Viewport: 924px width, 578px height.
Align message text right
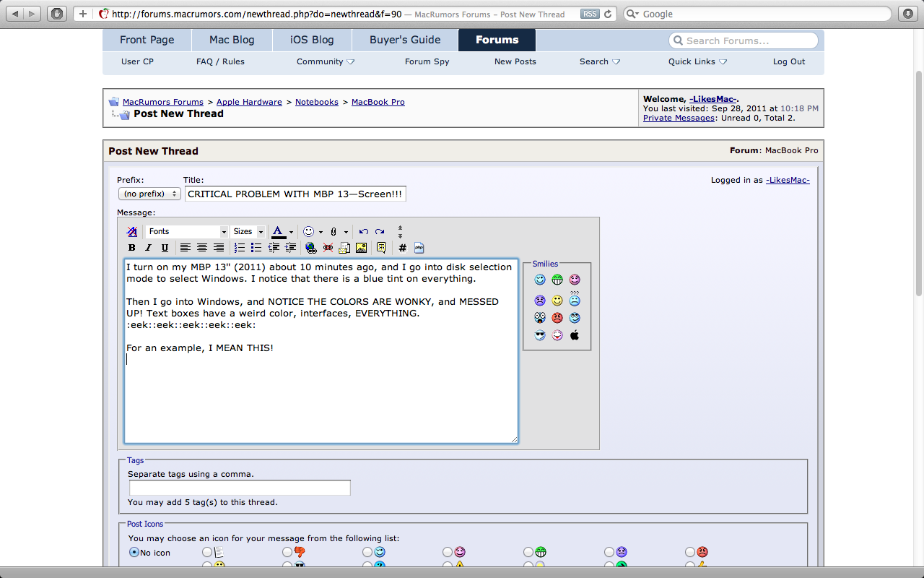(x=219, y=248)
